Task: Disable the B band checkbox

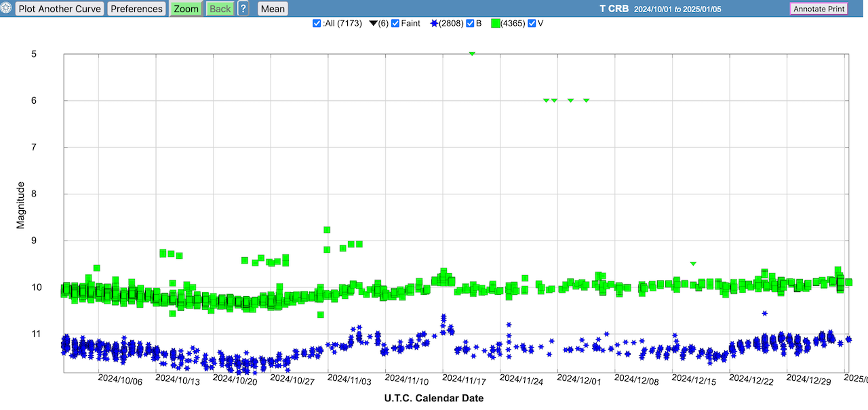Action: coord(470,24)
